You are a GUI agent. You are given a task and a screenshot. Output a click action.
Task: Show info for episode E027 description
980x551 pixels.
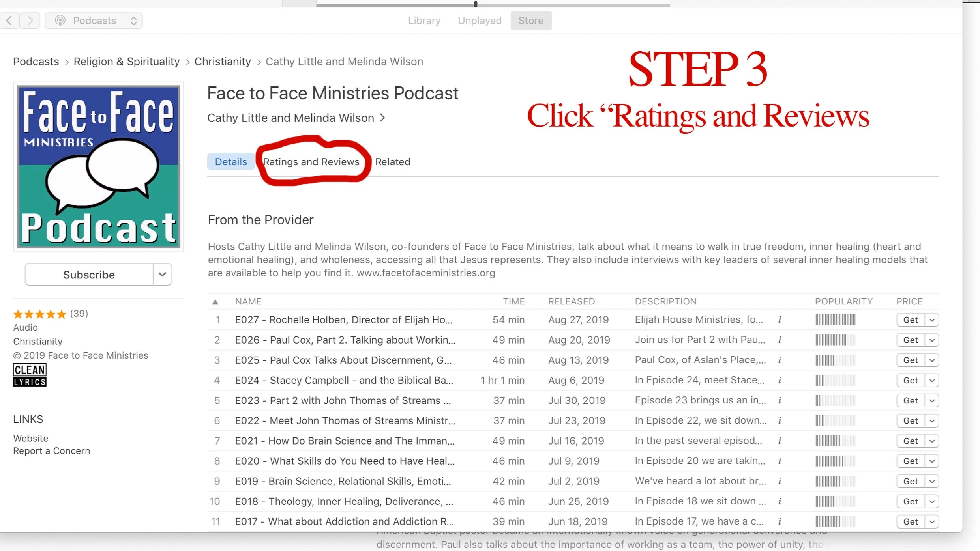tap(780, 320)
